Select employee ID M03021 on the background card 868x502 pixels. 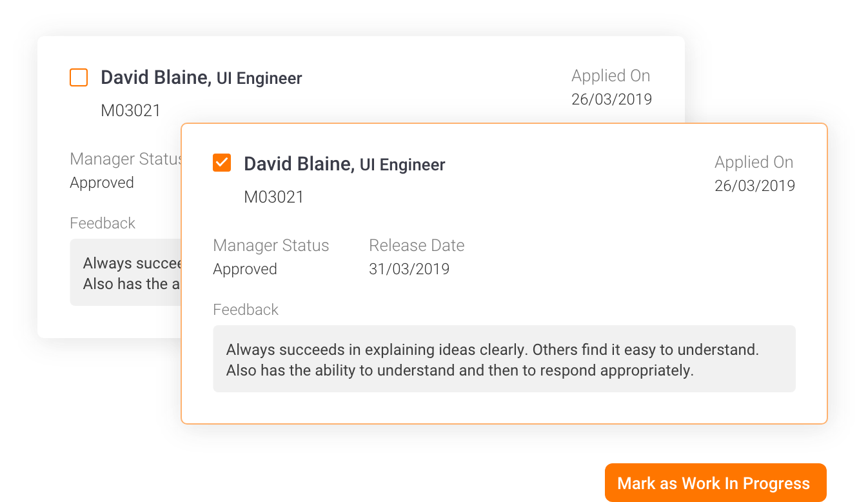pos(131,110)
